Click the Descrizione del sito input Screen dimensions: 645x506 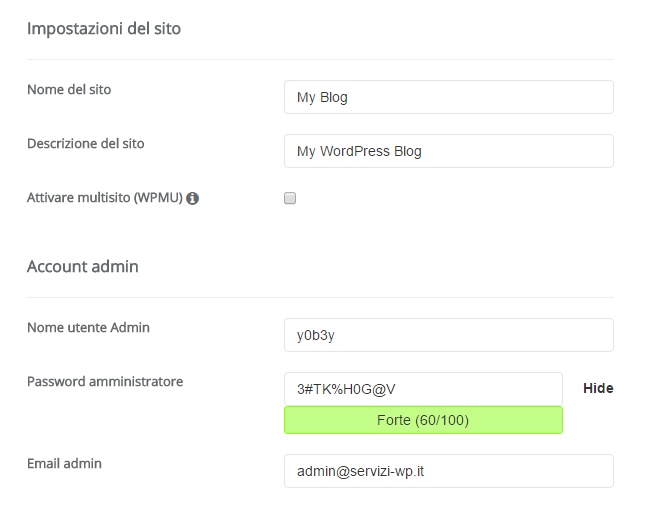tap(448, 151)
